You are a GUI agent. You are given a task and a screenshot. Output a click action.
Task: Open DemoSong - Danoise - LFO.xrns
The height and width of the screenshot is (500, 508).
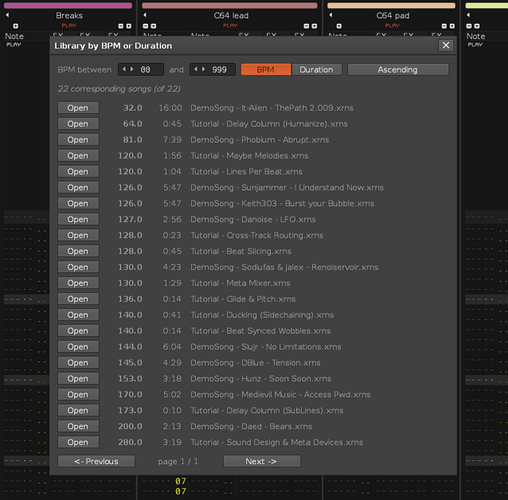(x=78, y=219)
